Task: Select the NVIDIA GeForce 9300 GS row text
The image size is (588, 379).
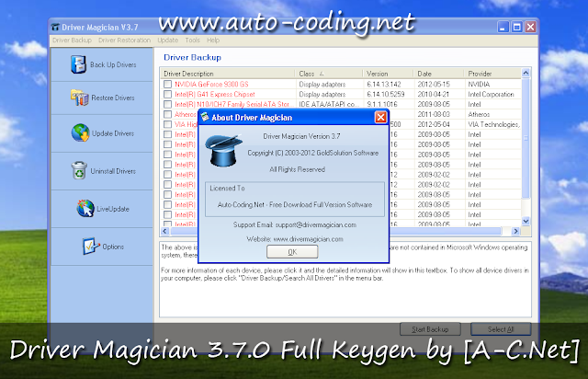Action: coord(211,84)
